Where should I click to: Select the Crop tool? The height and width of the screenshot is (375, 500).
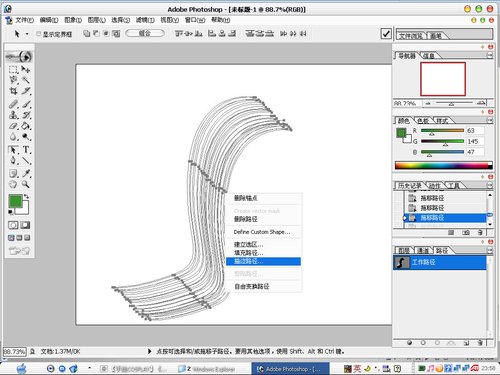coord(13,91)
